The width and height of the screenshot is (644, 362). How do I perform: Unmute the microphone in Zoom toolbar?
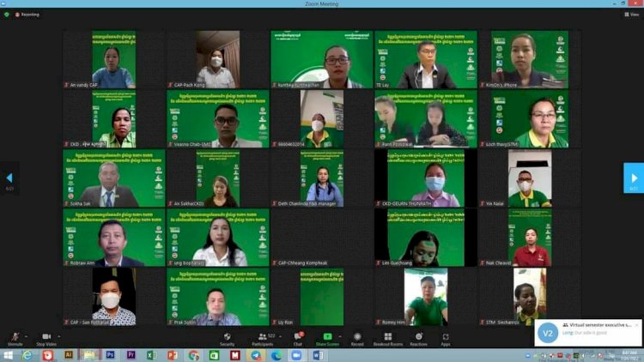click(x=15, y=339)
